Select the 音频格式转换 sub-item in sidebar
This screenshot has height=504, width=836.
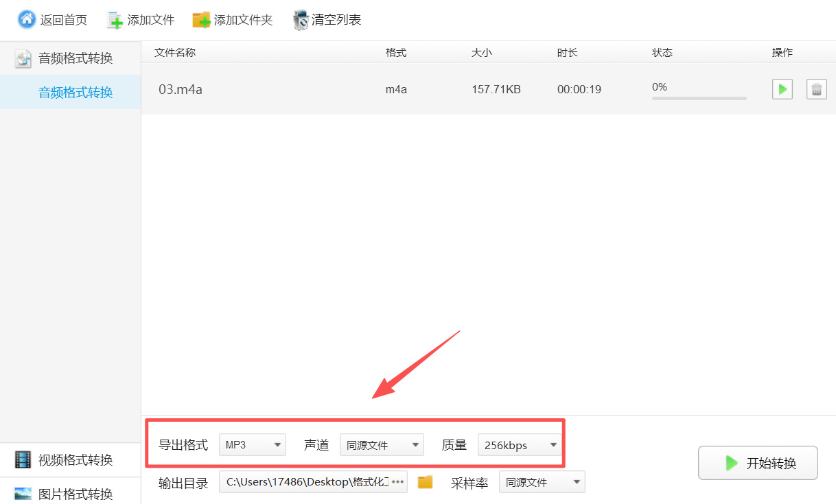pos(70,92)
